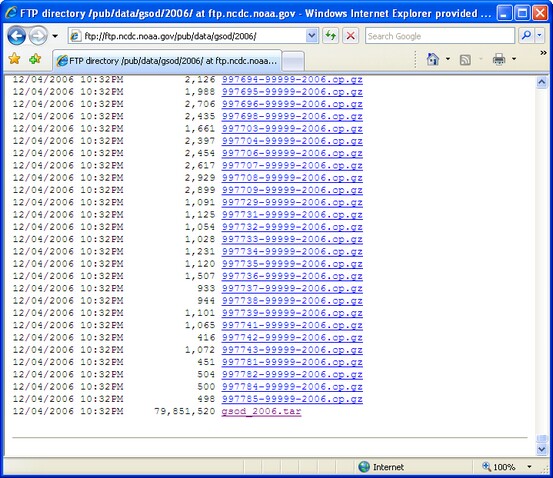Open the 997694-99999-2006.op.gz link
553x478 pixels.
coord(292,79)
